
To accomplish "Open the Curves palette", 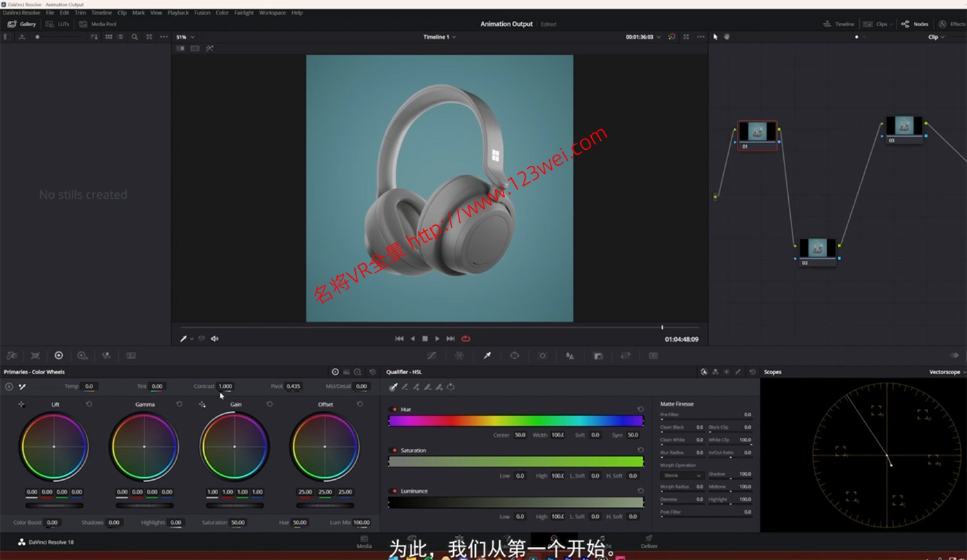I will [432, 356].
